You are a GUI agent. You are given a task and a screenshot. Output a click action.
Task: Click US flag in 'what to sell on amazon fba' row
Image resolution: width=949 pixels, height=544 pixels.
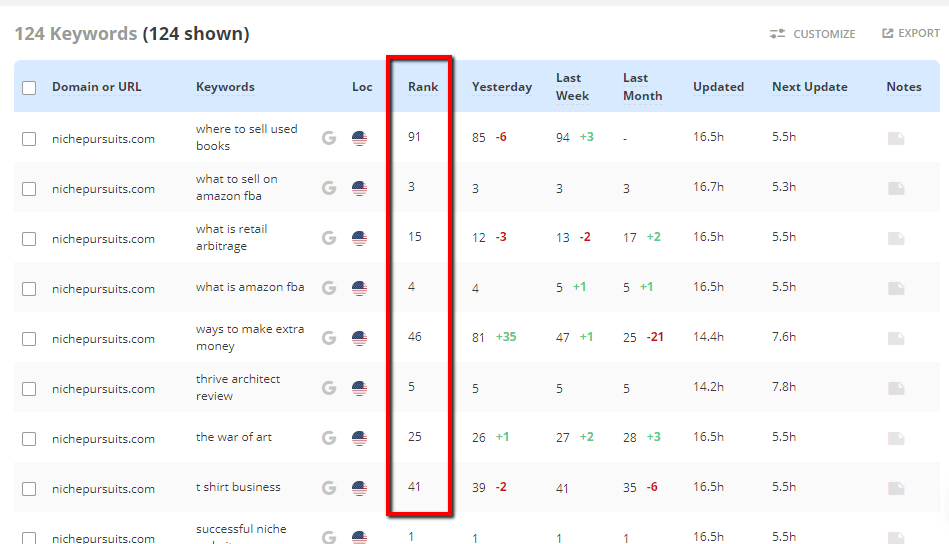(x=360, y=188)
